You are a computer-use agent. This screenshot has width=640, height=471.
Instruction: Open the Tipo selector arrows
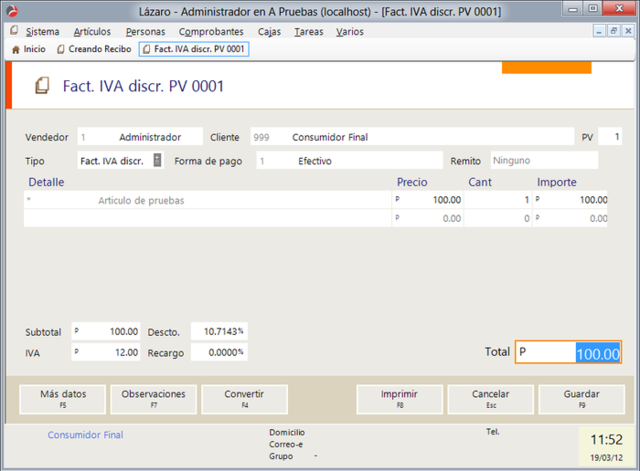click(157, 160)
